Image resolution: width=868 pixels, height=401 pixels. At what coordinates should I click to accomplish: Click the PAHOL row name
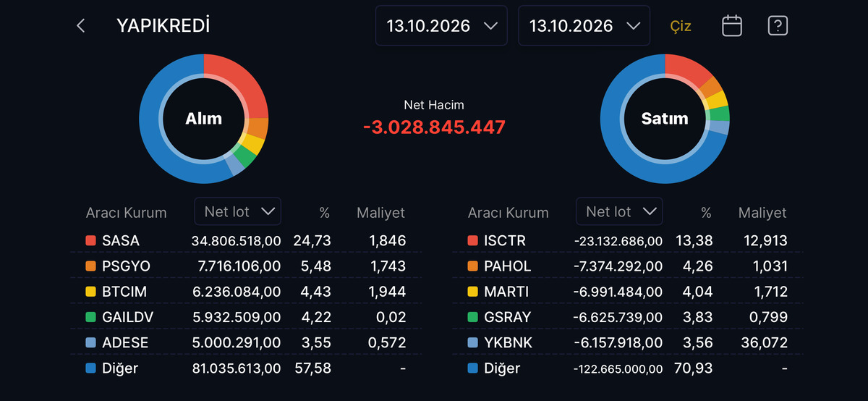click(508, 266)
